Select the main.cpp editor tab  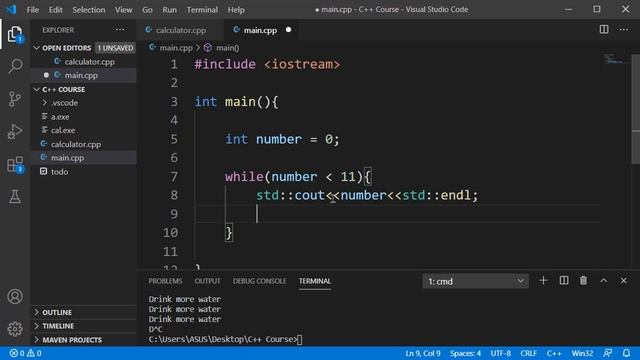click(x=260, y=30)
